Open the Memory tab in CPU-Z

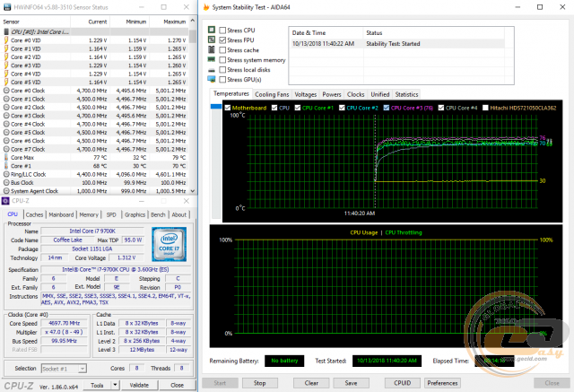tap(89, 214)
